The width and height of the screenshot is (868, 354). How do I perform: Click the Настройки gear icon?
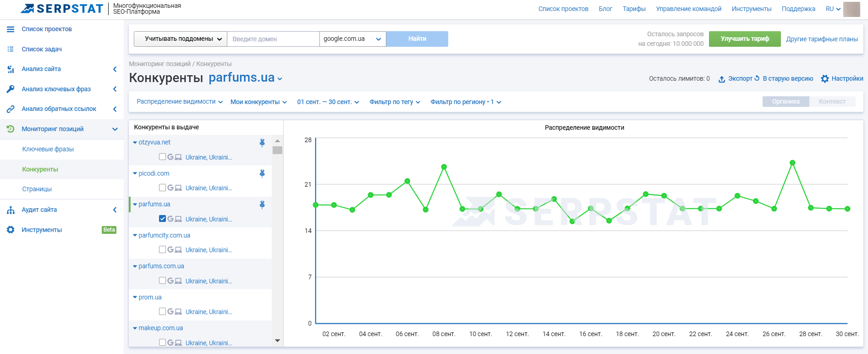point(825,79)
